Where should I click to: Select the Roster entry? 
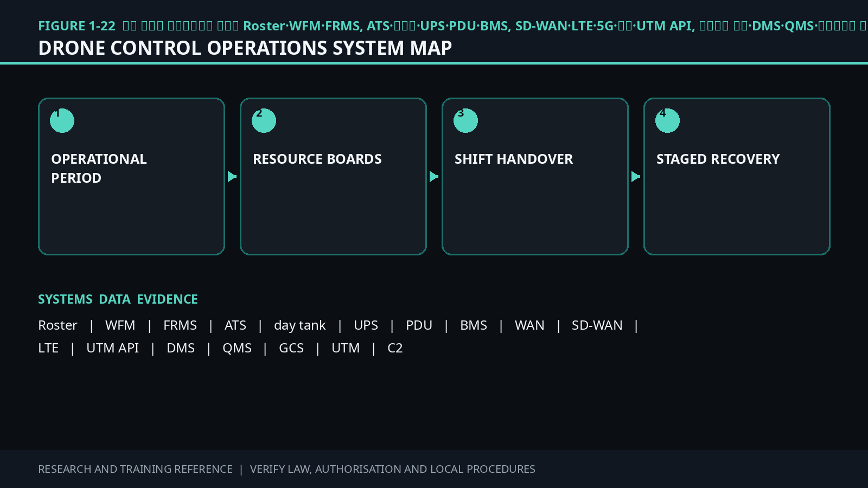coord(58,325)
